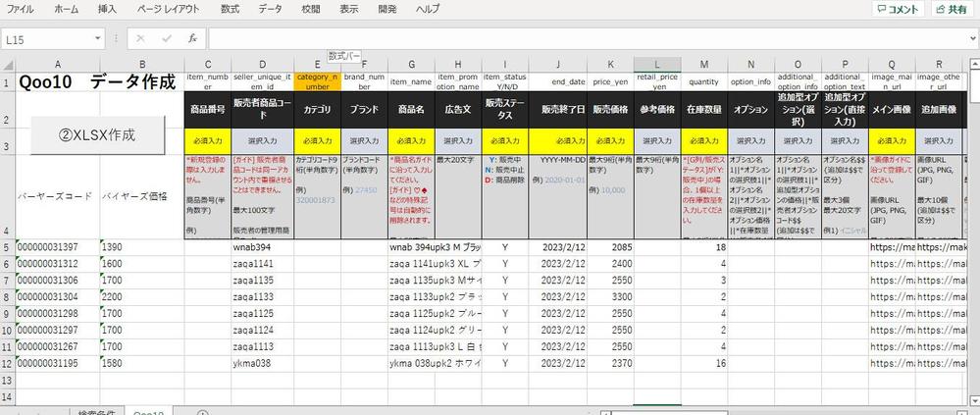Open the データ ribbon tab

270,10
